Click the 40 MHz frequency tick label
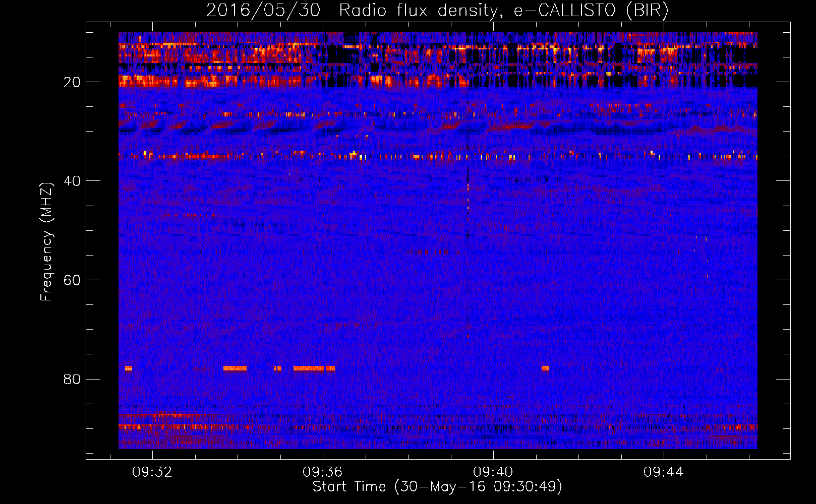 pos(72,181)
